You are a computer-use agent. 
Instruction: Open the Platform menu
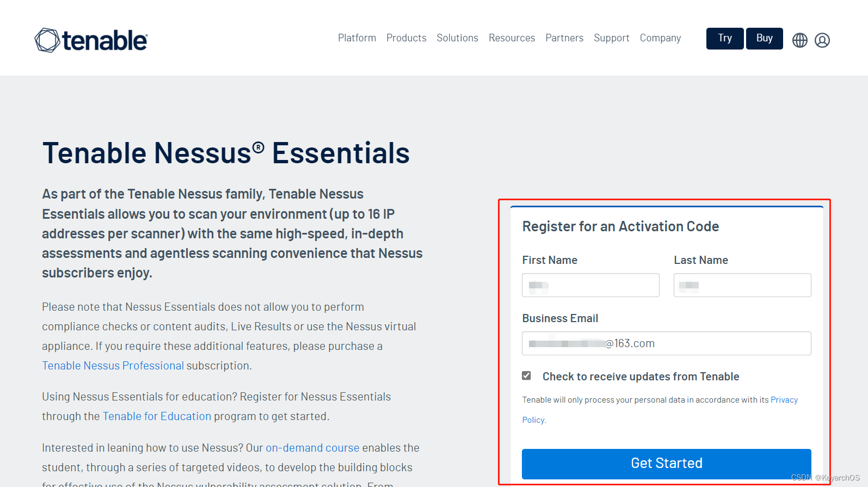[357, 38]
